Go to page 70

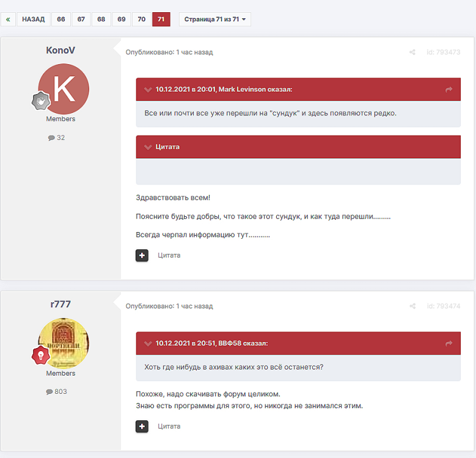[141, 20]
